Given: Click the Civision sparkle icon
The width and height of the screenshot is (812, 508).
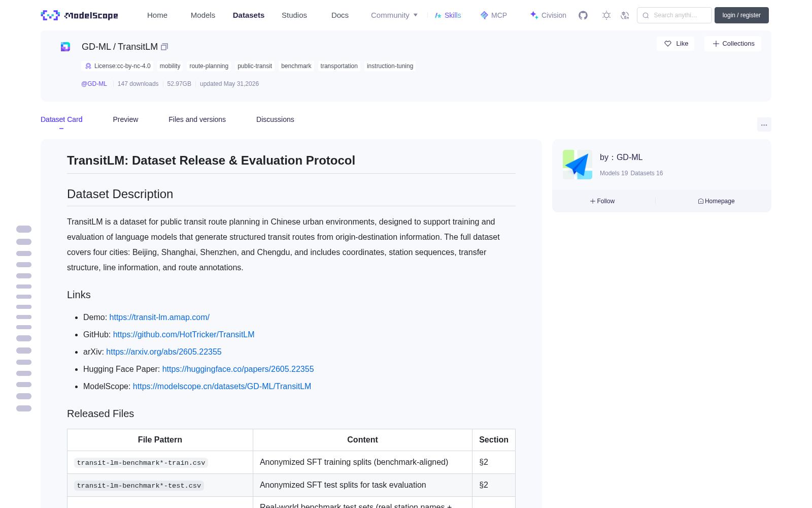Looking at the screenshot, I should pos(534,15).
